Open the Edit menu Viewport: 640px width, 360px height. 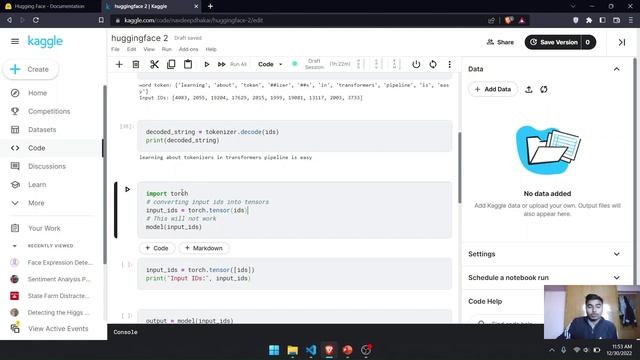point(131,49)
